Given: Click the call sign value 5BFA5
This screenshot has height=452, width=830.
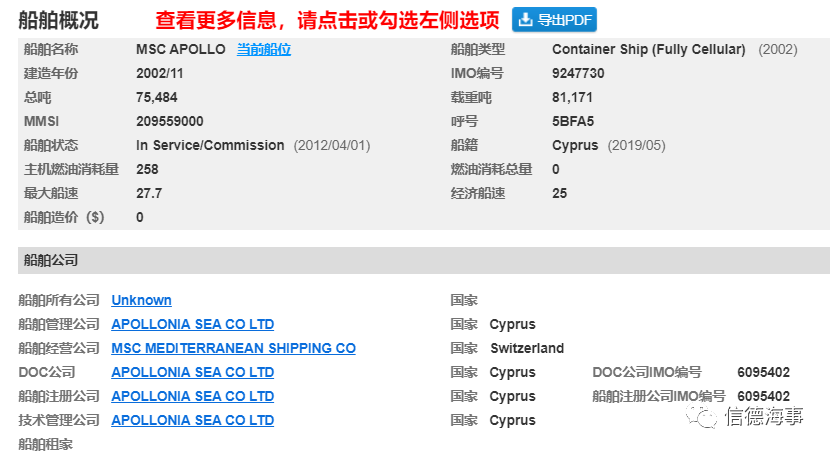Looking at the screenshot, I should coord(572,121).
